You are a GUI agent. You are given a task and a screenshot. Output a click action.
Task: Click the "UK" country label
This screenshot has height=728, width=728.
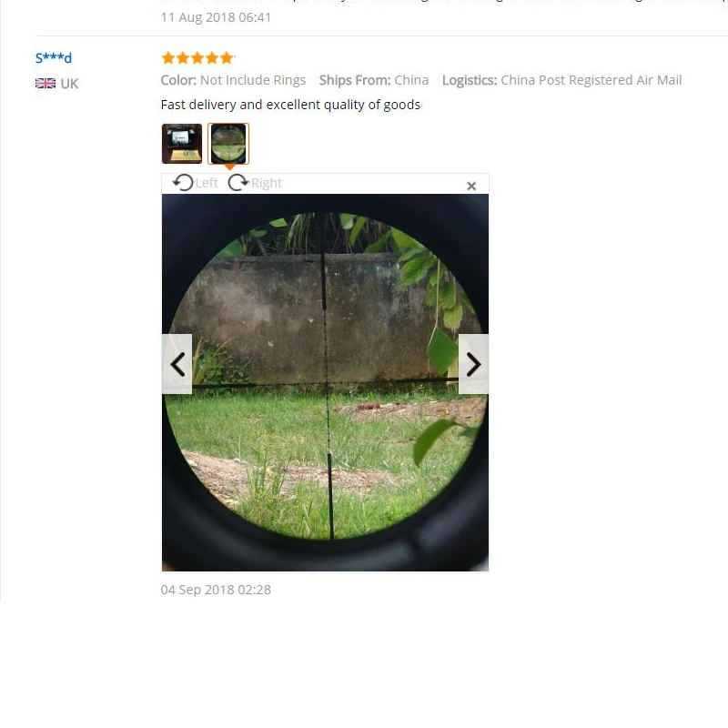coord(69,84)
